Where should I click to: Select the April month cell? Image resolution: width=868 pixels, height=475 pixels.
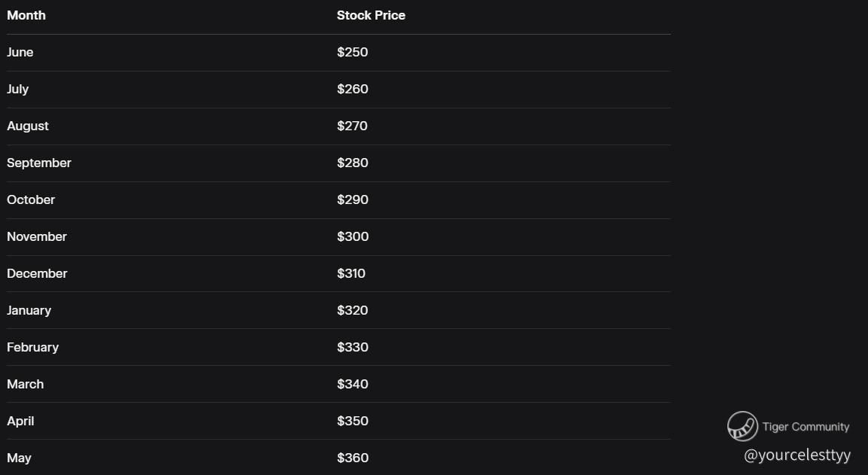tap(20, 421)
